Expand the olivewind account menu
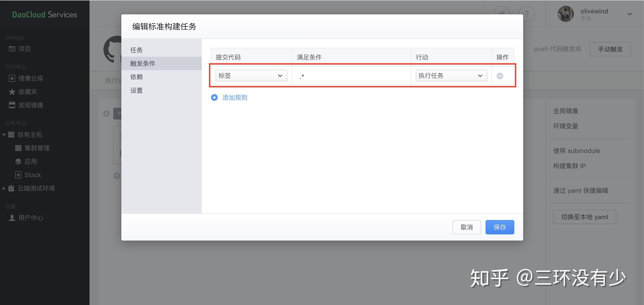644x305 pixels. (629, 14)
